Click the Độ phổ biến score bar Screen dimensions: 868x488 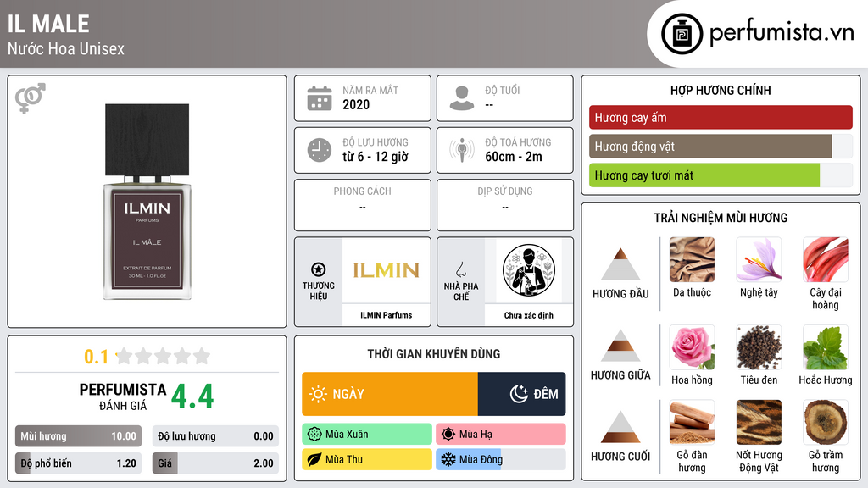click(78, 463)
